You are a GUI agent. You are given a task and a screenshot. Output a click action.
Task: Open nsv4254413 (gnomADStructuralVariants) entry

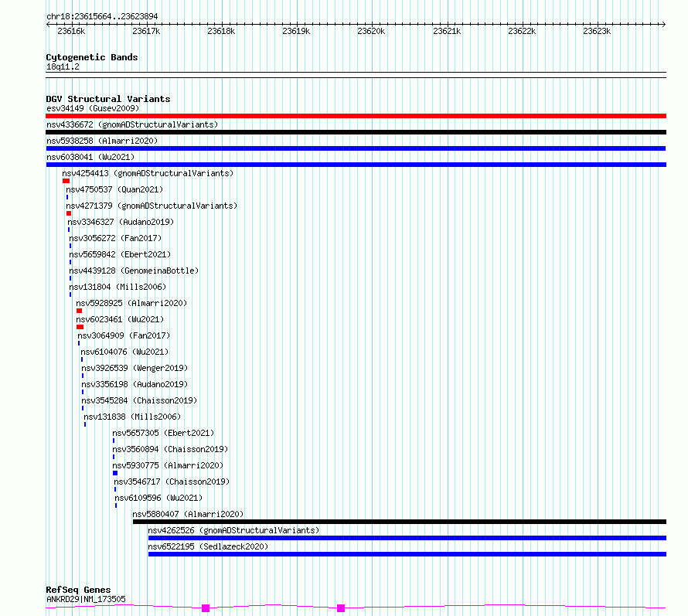(x=148, y=173)
